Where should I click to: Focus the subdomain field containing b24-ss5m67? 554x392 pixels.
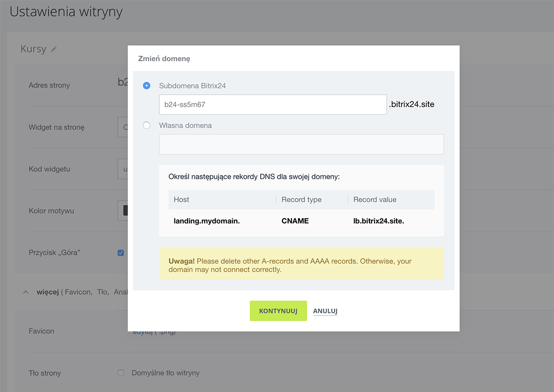[272, 105]
